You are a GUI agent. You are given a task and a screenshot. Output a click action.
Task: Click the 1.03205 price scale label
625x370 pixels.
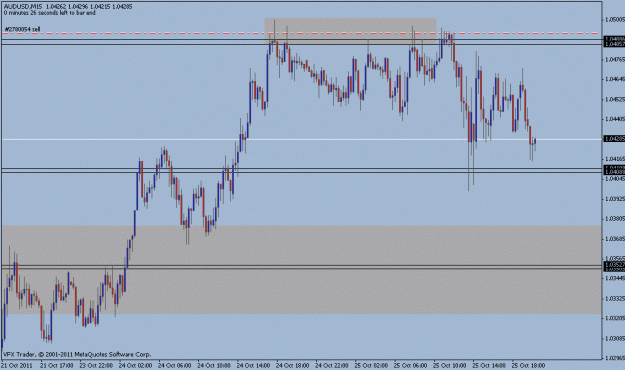[x=615, y=318]
